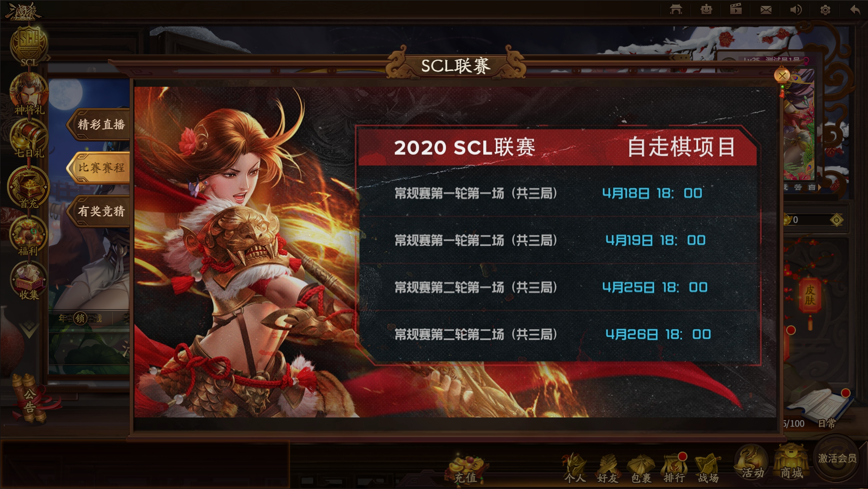Image resolution: width=868 pixels, height=489 pixels.
Task: Open the 七日礼 seven-day gift icon
Action: 29,138
